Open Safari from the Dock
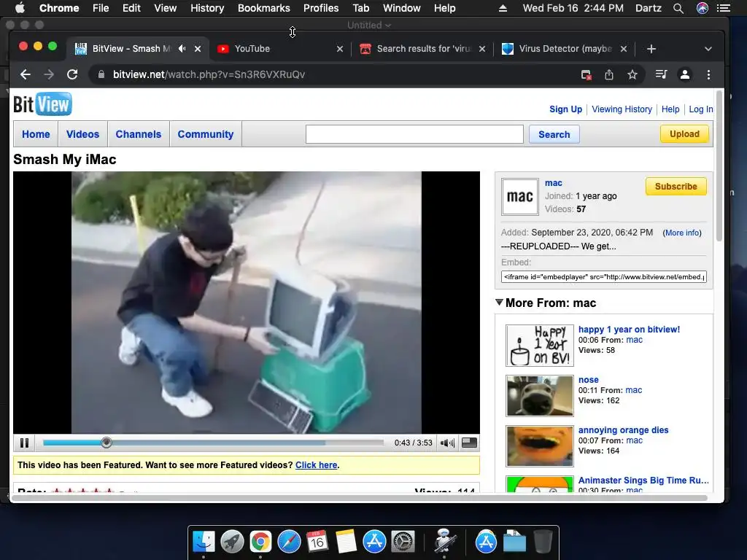Screen dimensions: 747x560 pos(289,542)
